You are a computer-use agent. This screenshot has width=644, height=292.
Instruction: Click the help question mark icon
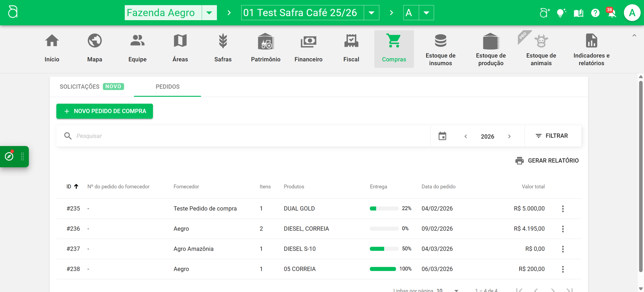(x=595, y=13)
